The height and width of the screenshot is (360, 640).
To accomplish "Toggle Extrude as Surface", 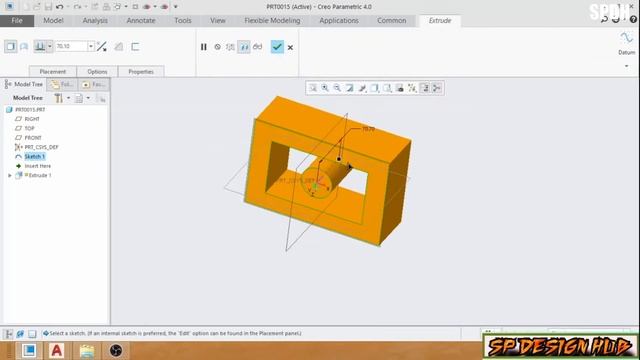I will [24, 47].
